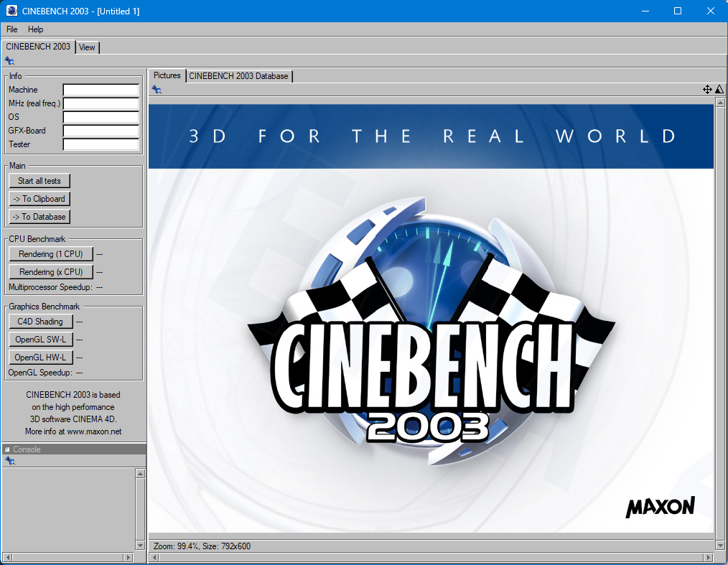
Task: Click the four-arrow move icon in Pictures panel
Action: point(707,89)
